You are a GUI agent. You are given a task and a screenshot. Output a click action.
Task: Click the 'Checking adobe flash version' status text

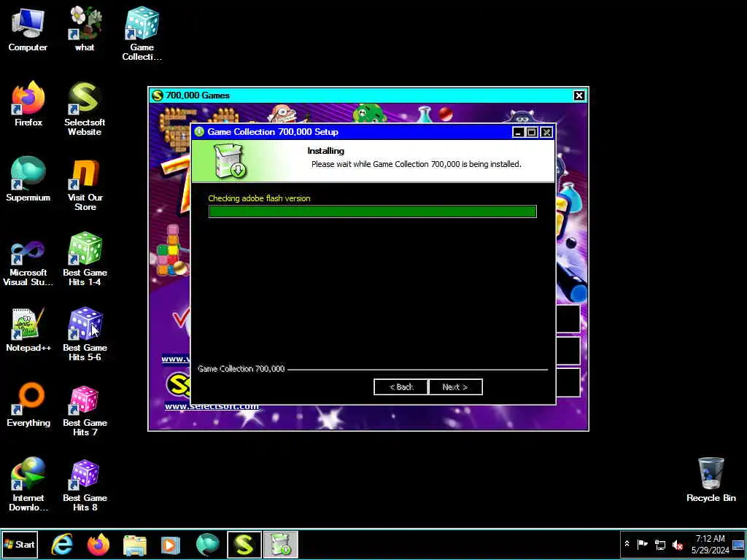(x=259, y=198)
